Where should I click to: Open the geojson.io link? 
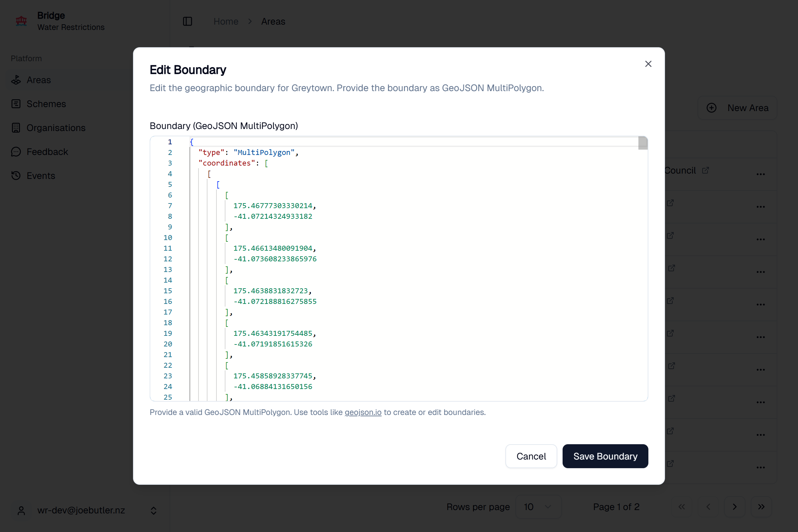[x=363, y=412]
